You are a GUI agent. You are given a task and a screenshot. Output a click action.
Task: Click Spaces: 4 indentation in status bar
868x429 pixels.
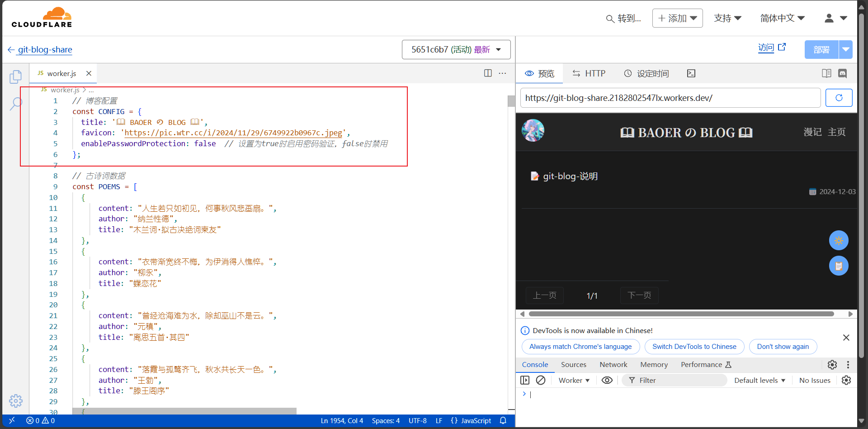click(x=386, y=420)
